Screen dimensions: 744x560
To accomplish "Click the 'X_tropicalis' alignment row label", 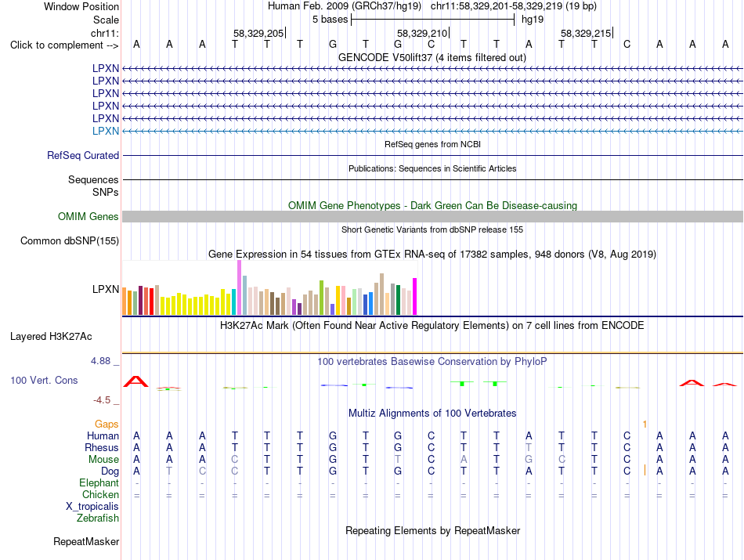I will [92, 507].
